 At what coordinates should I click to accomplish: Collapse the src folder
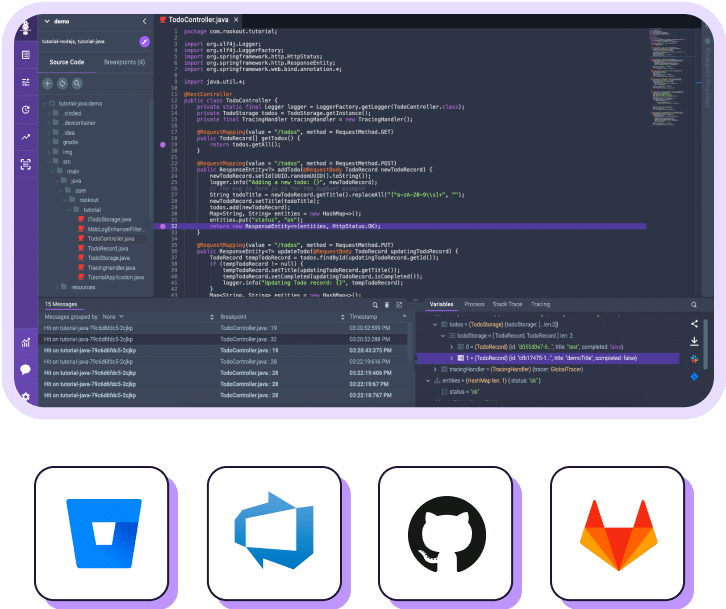pos(49,162)
